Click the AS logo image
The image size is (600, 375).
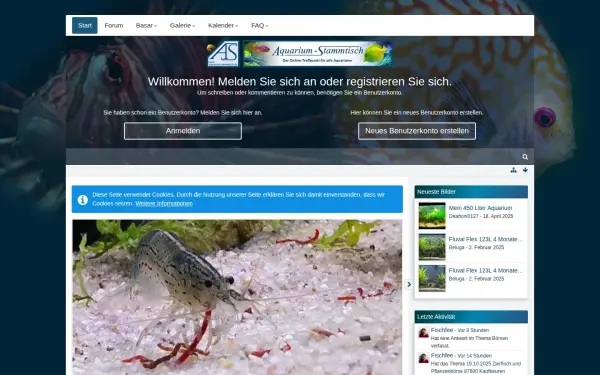pyautogui.click(x=223, y=54)
